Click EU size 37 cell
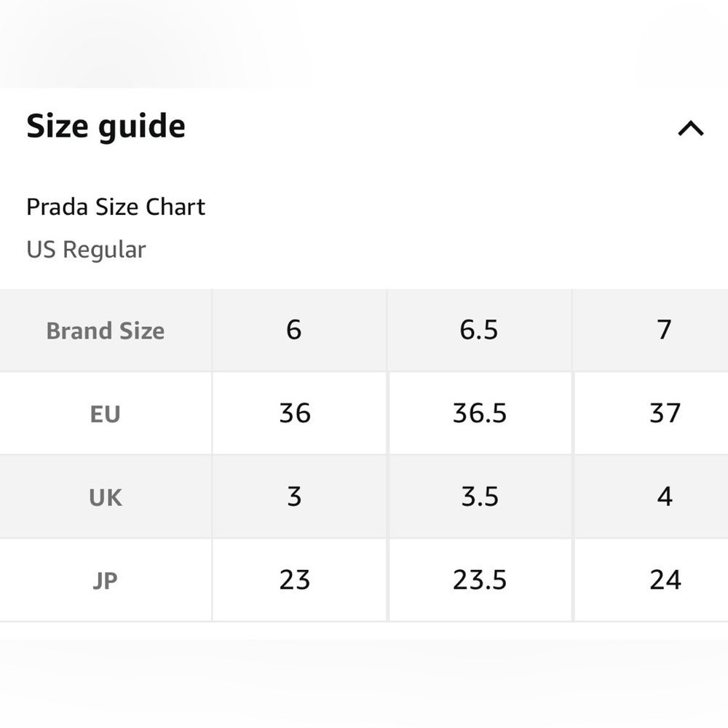This screenshot has width=728, height=728. click(x=665, y=414)
